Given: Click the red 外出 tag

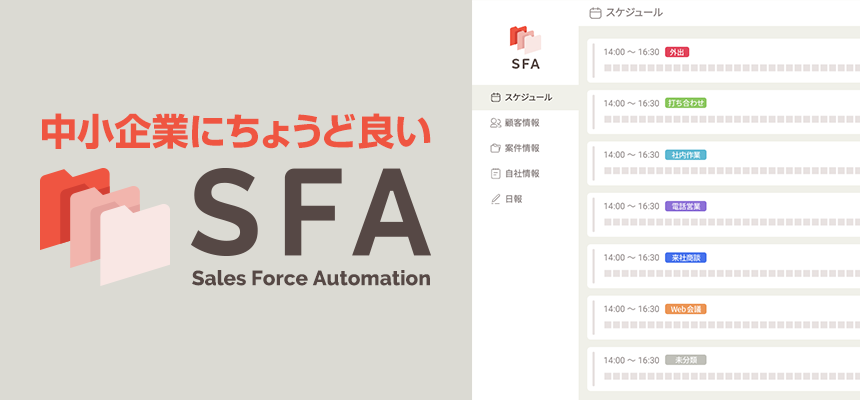Looking at the screenshot, I should coord(677,52).
